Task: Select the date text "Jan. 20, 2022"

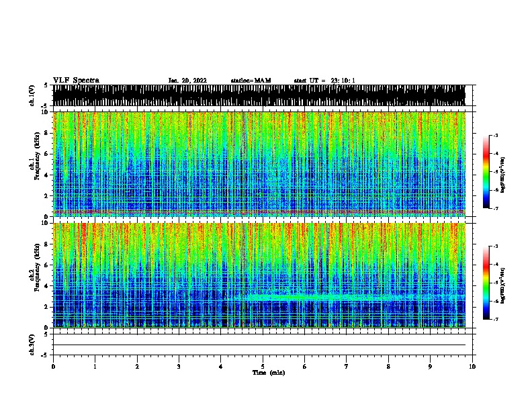Action: [187, 81]
